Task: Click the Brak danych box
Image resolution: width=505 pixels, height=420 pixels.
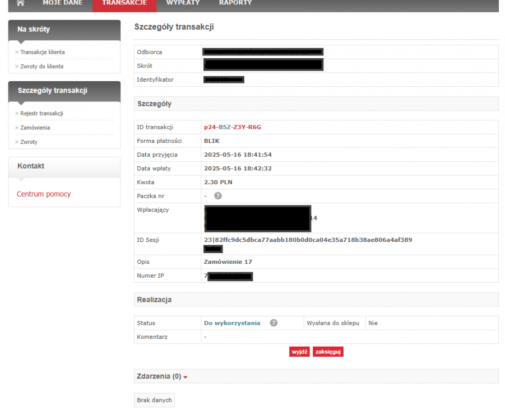Action: click(x=154, y=400)
